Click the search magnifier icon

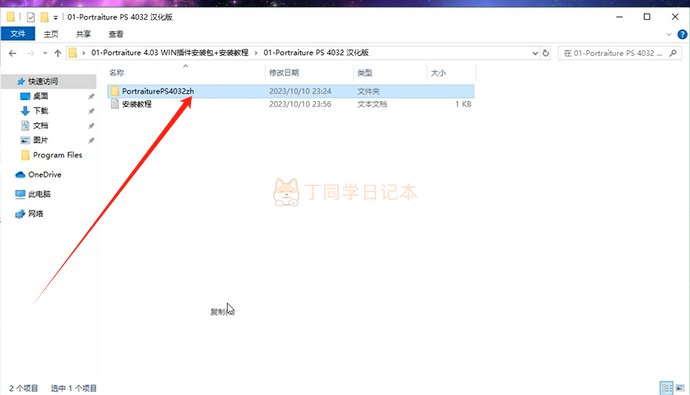coord(673,53)
